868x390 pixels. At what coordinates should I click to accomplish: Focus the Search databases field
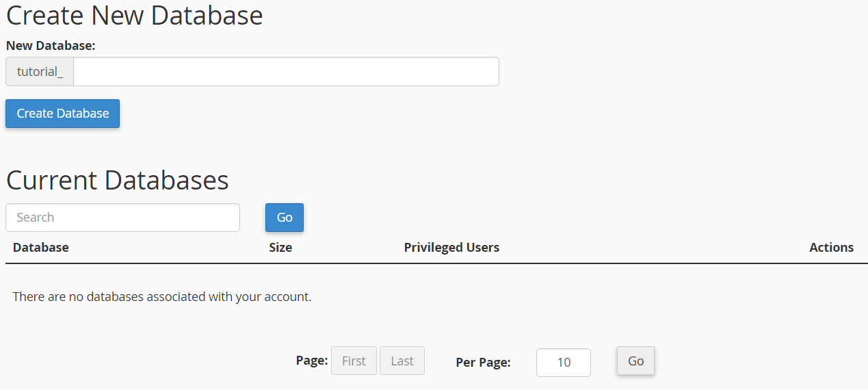click(x=122, y=218)
